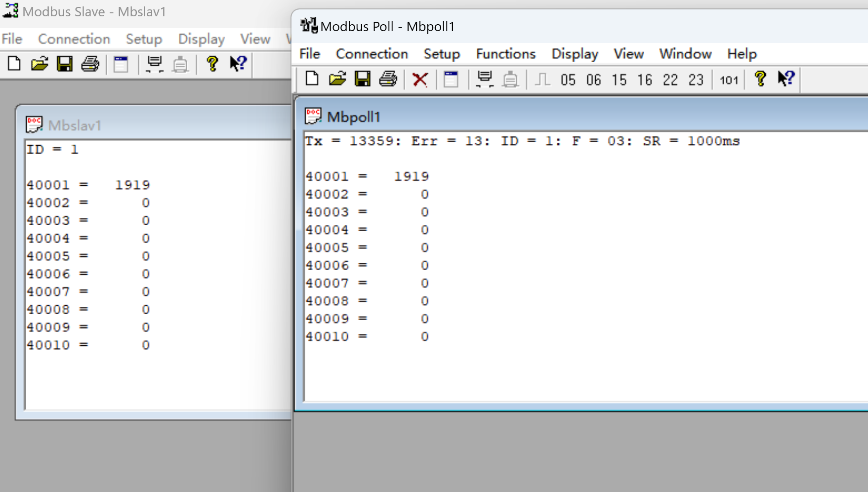This screenshot has height=492, width=868.
Task: Open Setup menu in Modbus Slave
Action: pyautogui.click(x=144, y=39)
